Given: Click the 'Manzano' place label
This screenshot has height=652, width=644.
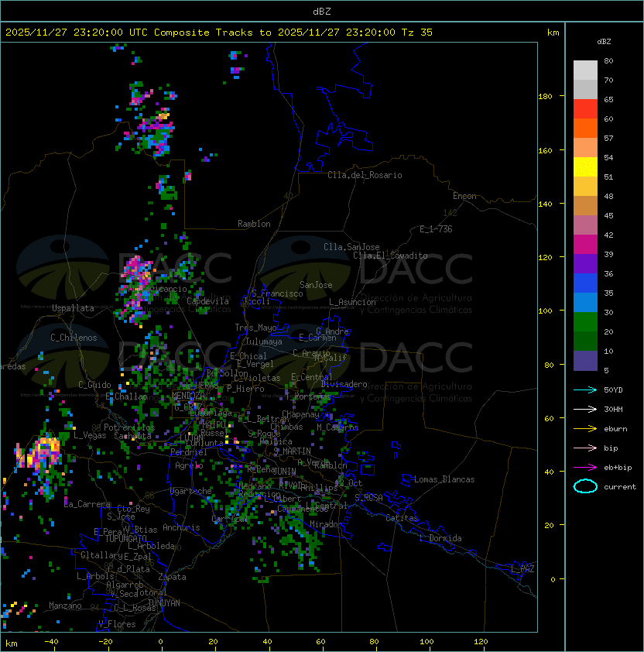Looking at the screenshot, I should click(65, 606).
